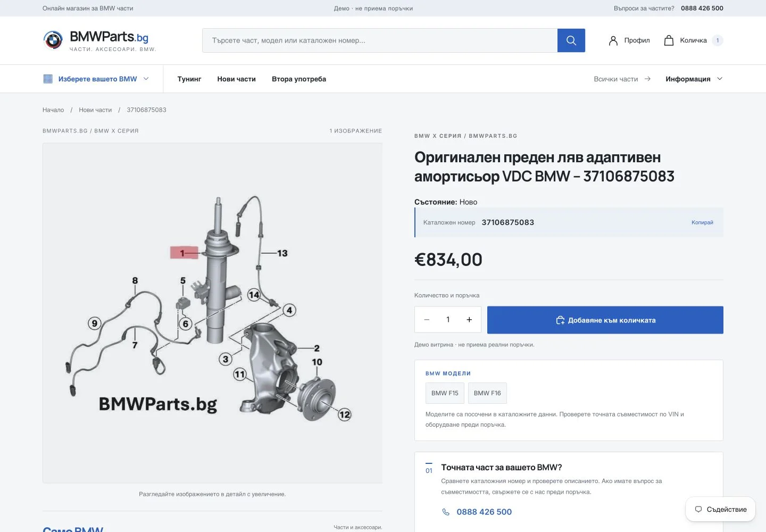Click the Начало breadcrumb link
The height and width of the screenshot is (532, 766).
[53, 110]
